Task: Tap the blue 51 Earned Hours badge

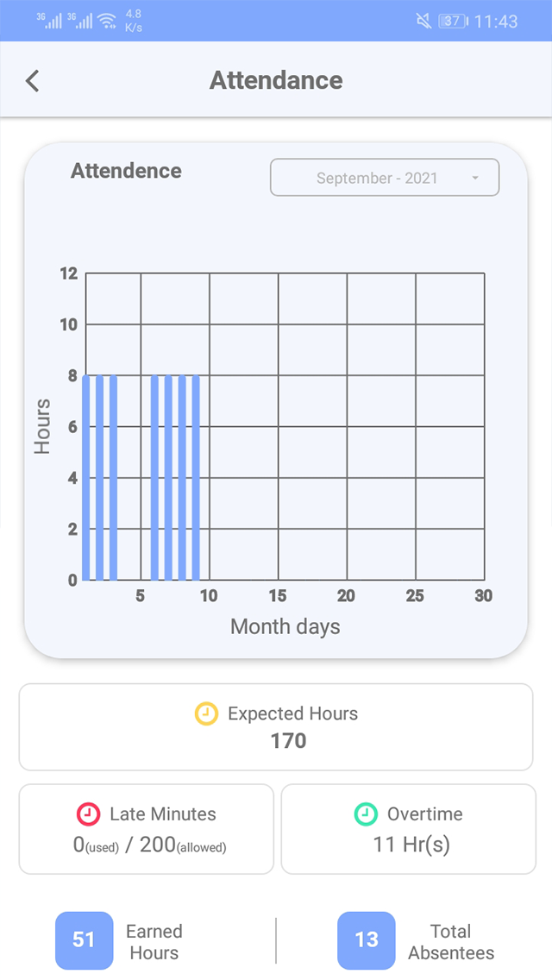Action: coord(84,940)
